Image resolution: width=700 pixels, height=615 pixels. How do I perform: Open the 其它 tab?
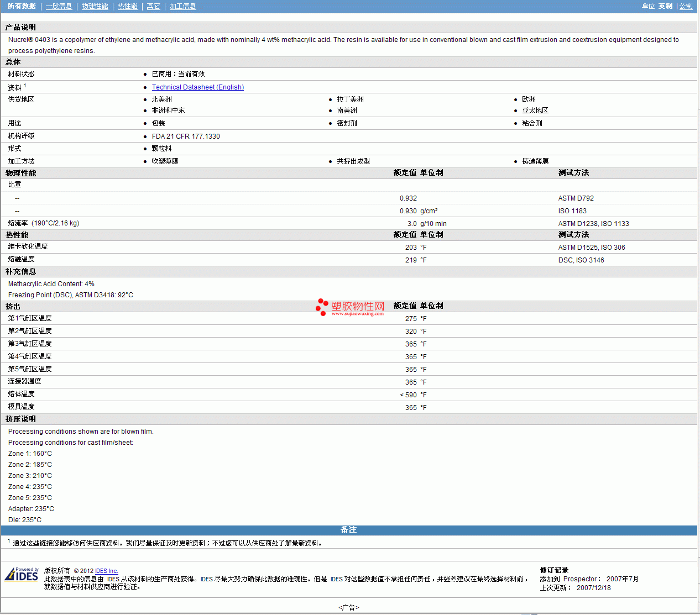coord(153,6)
